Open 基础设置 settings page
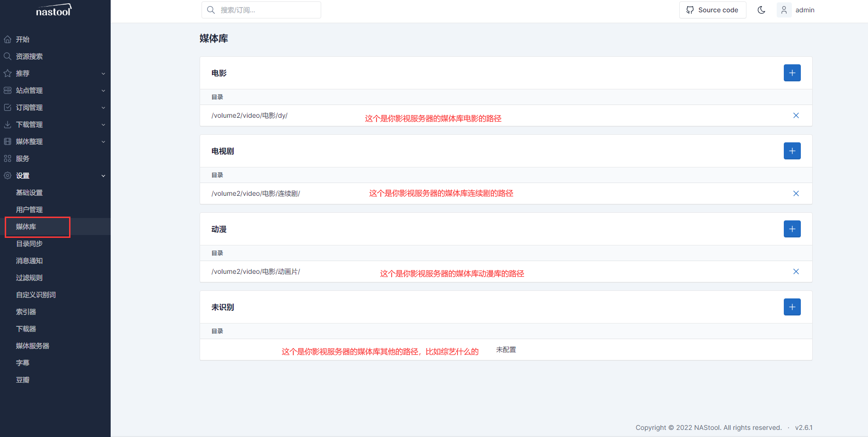This screenshot has width=868, height=437. (29, 192)
